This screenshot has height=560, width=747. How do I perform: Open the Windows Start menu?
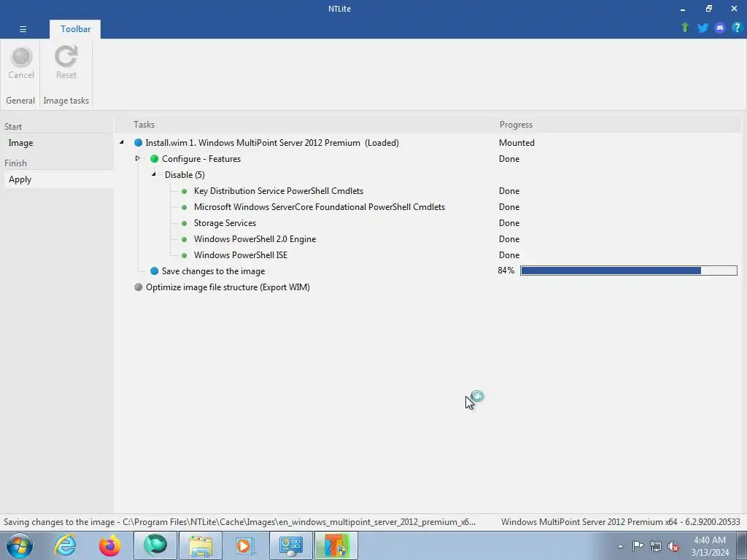click(20, 545)
